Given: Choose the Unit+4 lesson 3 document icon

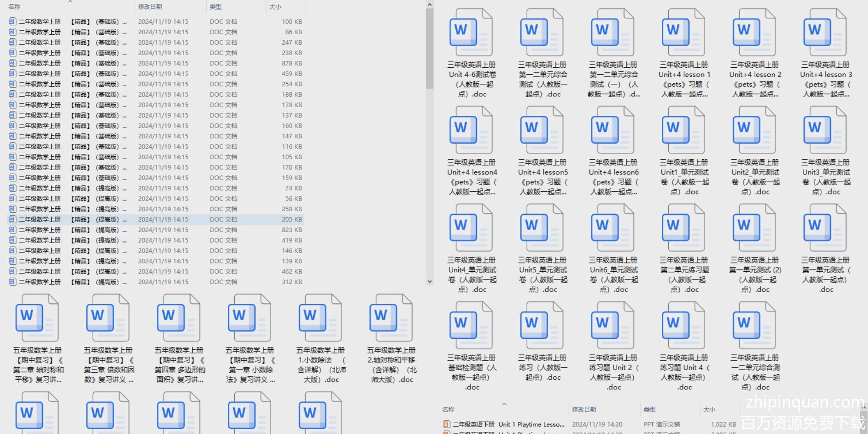Looking at the screenshot, I should 825,33.
